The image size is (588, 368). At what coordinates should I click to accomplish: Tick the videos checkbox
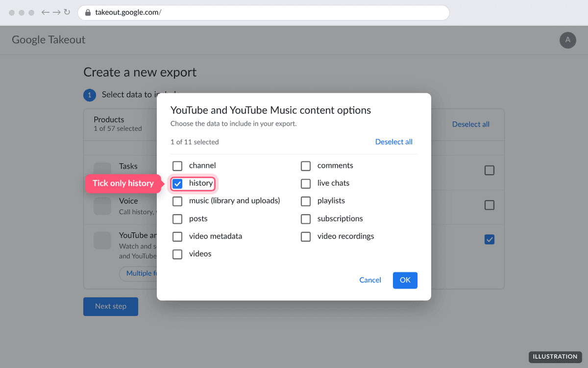(x=177, y=254)
